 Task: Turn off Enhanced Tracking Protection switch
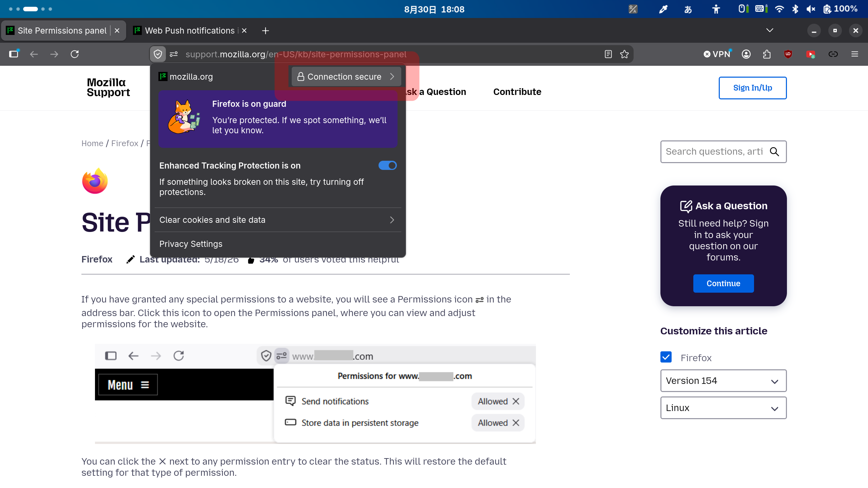(387, 165)
